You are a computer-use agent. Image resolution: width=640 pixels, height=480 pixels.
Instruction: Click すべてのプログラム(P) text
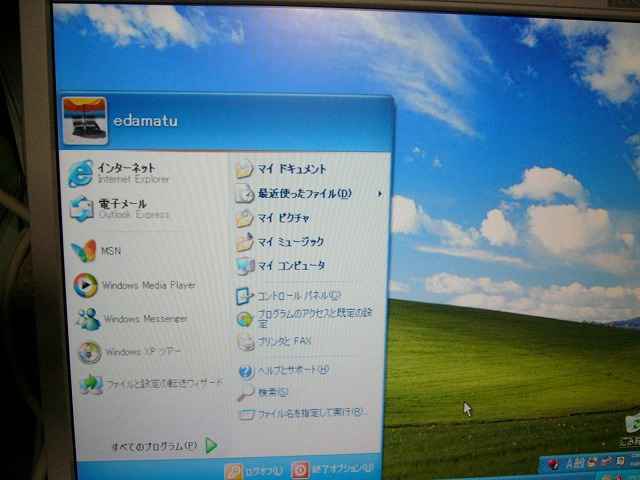pos(155,446)
